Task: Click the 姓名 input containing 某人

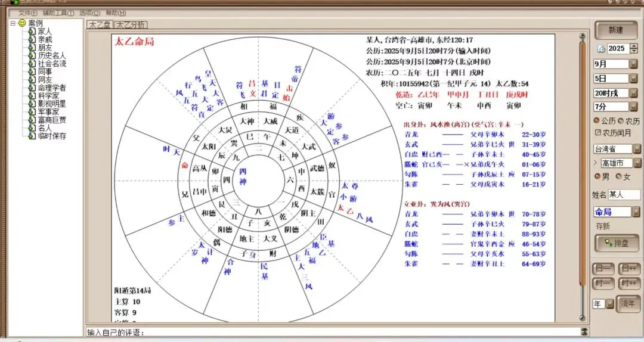Action: [624, 195]
